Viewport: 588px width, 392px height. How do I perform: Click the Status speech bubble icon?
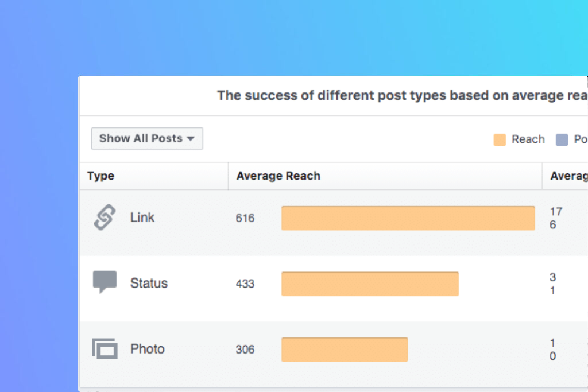[x=105, y=282]
